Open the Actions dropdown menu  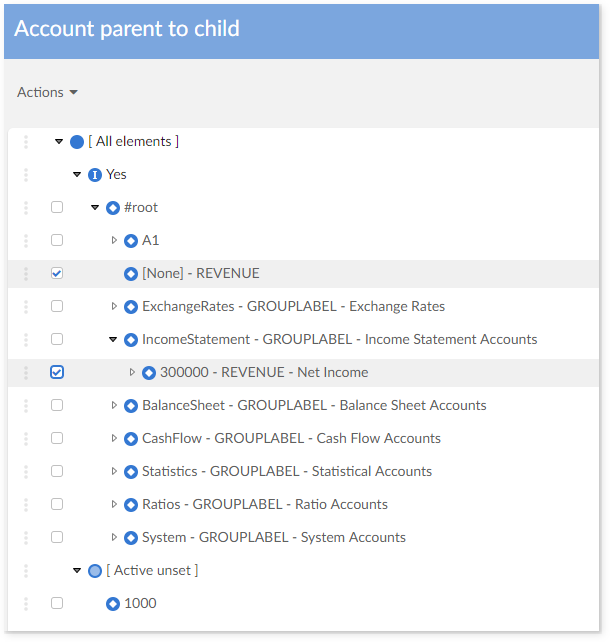point(47,92)
